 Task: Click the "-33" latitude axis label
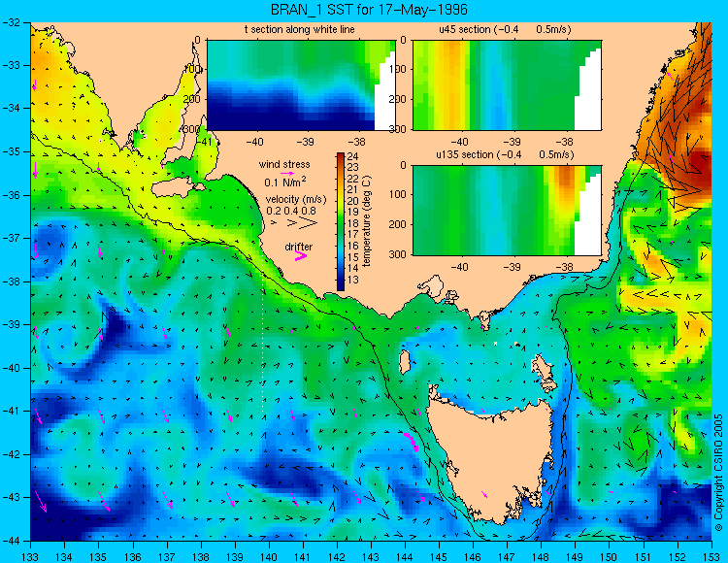pyautogui.click(x=10, y=65)
